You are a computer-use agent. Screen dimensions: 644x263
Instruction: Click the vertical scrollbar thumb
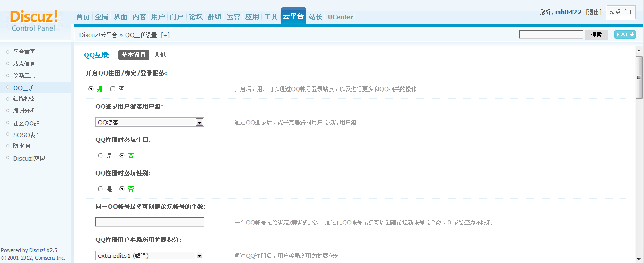[x=639, y=77]
